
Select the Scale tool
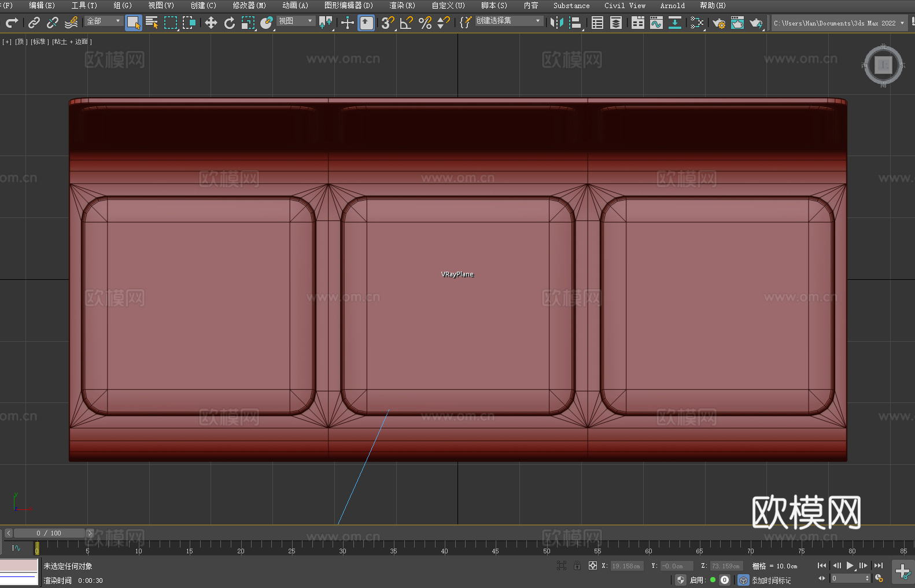pos(248,23)
